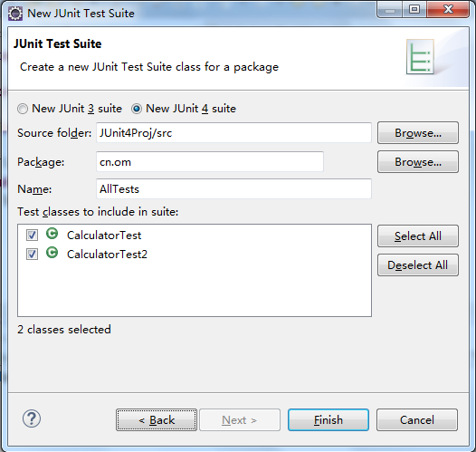Click the green class icon beside CalculatorTest
The height and width of the screenshot is (452, 476).
click(52, 234)
